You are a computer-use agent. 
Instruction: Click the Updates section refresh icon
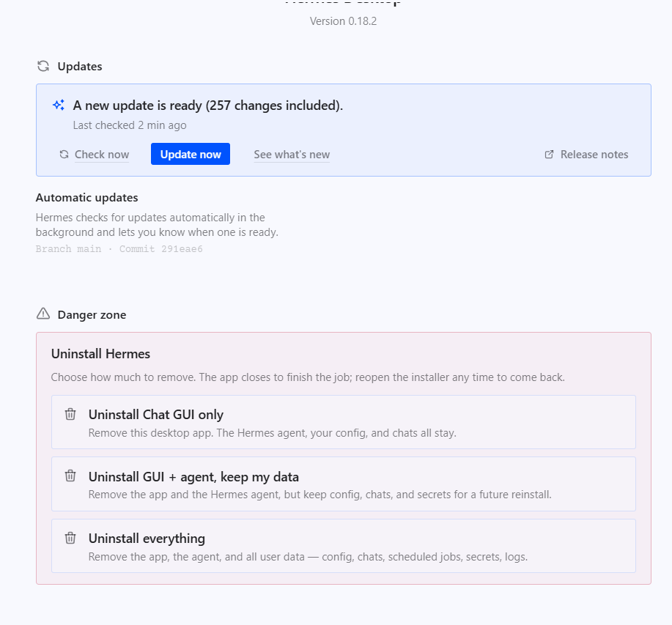(x=43, y=66)
